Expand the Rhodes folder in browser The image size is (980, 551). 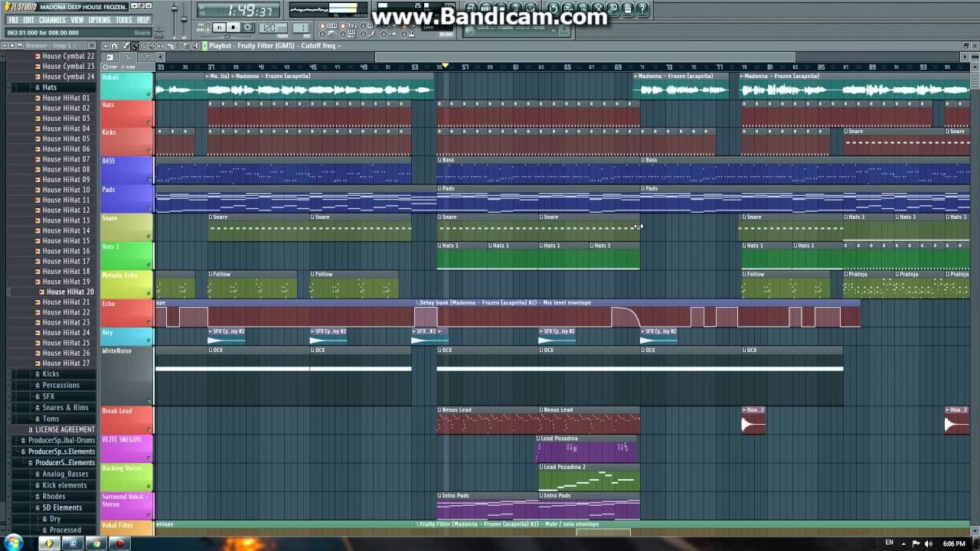tap(54, 497)
